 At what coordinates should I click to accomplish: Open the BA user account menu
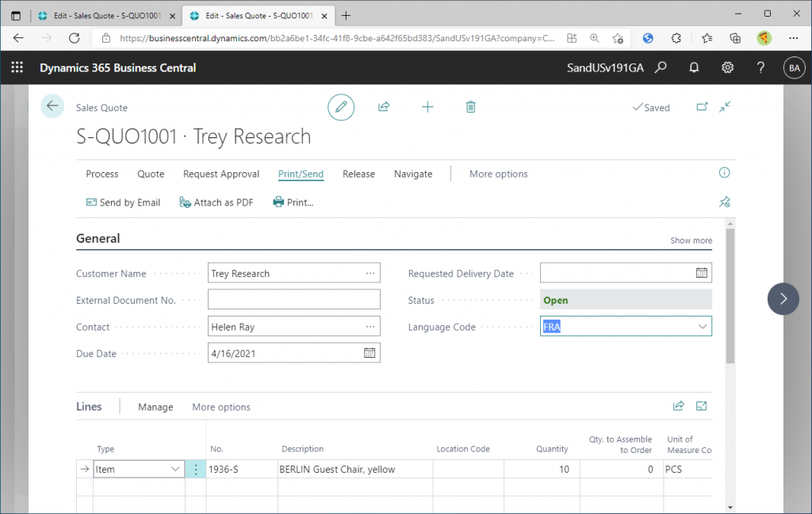tap(794, 68)
